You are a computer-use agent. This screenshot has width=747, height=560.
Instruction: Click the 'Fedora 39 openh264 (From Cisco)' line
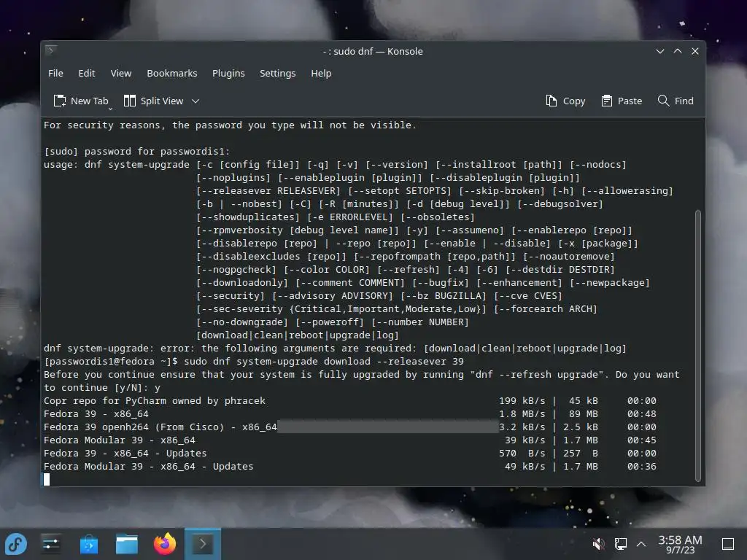click(x=160, y=427)
